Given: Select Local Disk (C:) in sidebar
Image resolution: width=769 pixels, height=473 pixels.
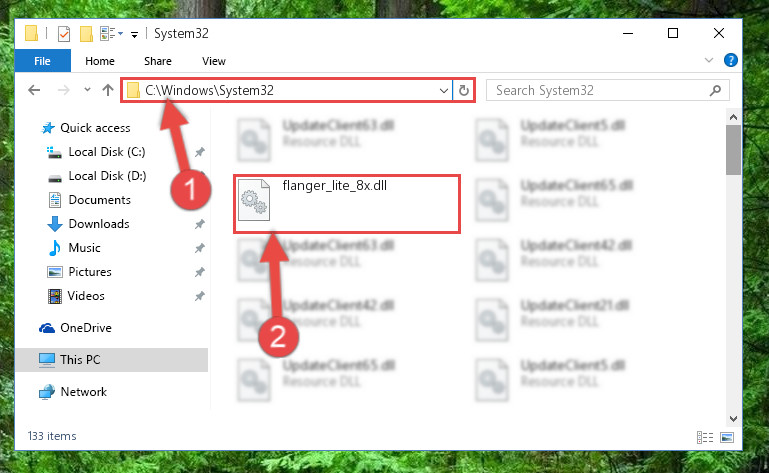Looking at the screenshot, I should click(x=106, y=152).
